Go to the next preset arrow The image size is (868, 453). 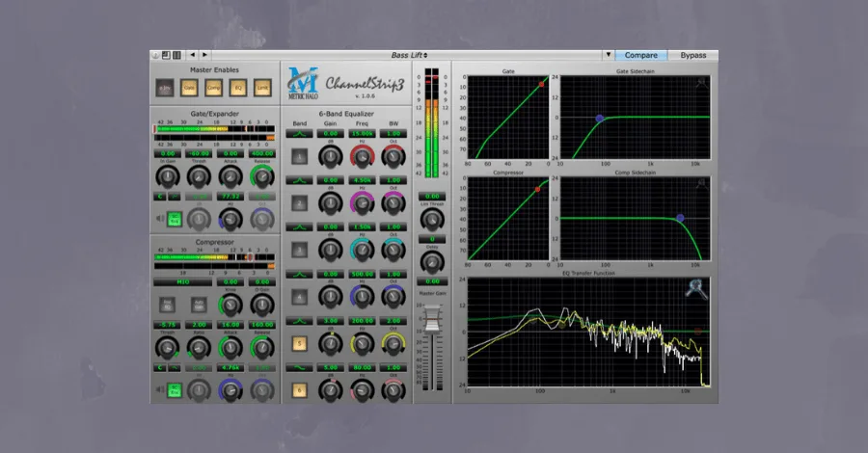tap(204, 55)
